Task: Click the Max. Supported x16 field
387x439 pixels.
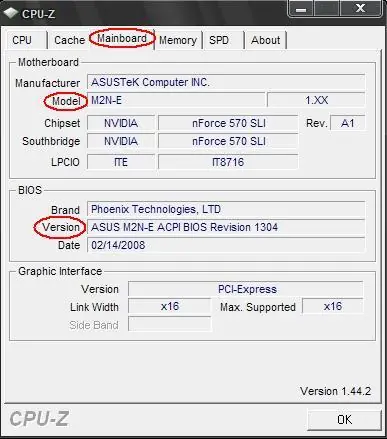Action: pos(333,306)
